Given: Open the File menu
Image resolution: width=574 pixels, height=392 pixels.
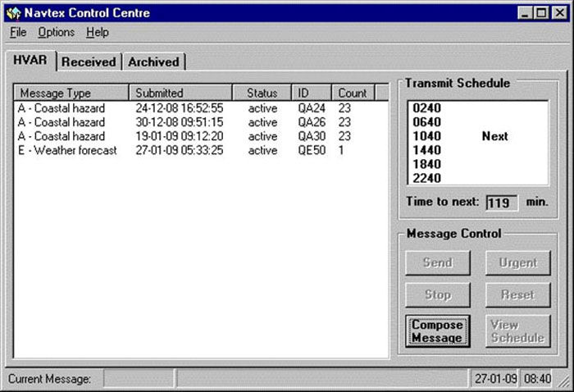Looking at the screenshot, I should pos(18,32).
